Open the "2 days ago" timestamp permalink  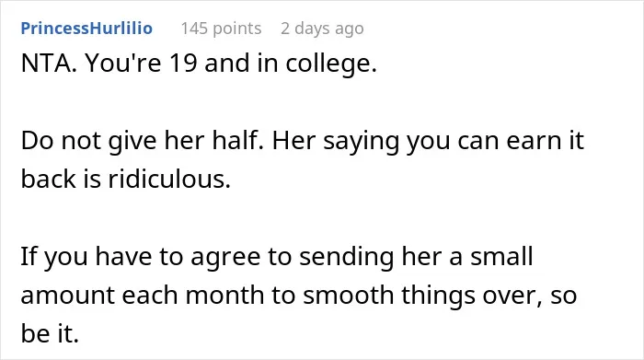point(322,29)
